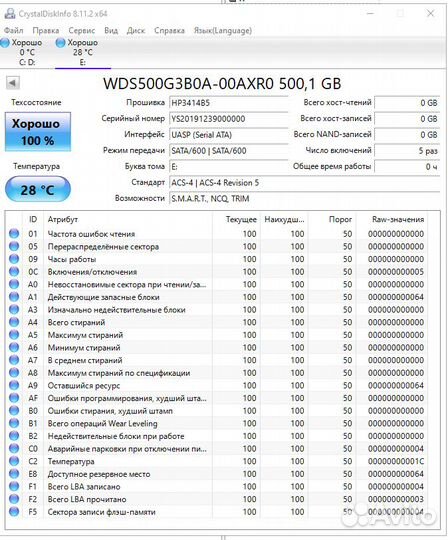
Task: Click the Общее время работы value 0 ч
Action: point(407,167)
